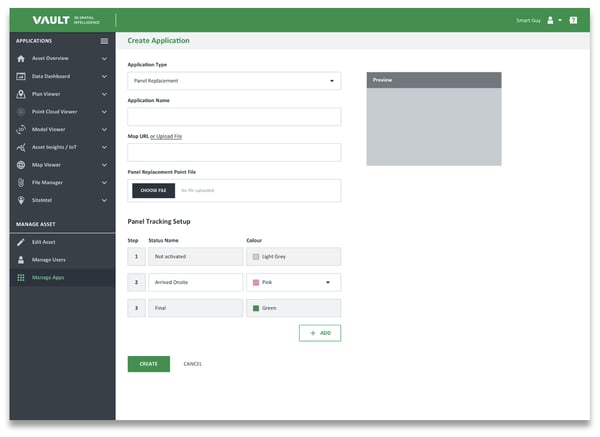Open the user profile icon in header
The image size is (600, 437).
550,20
